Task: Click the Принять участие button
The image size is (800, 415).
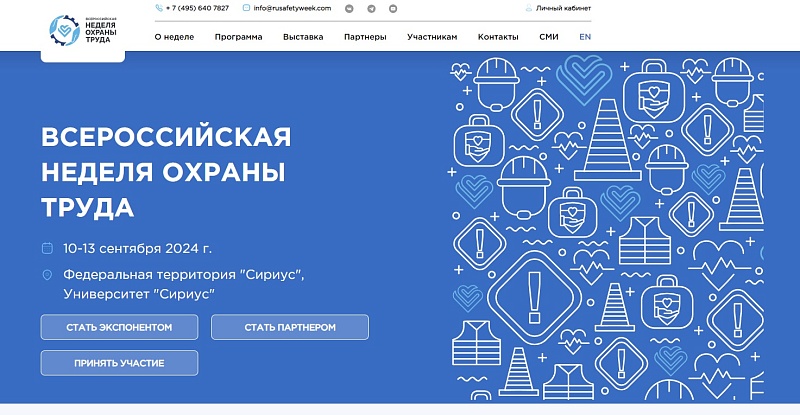Action: [119, 363]
